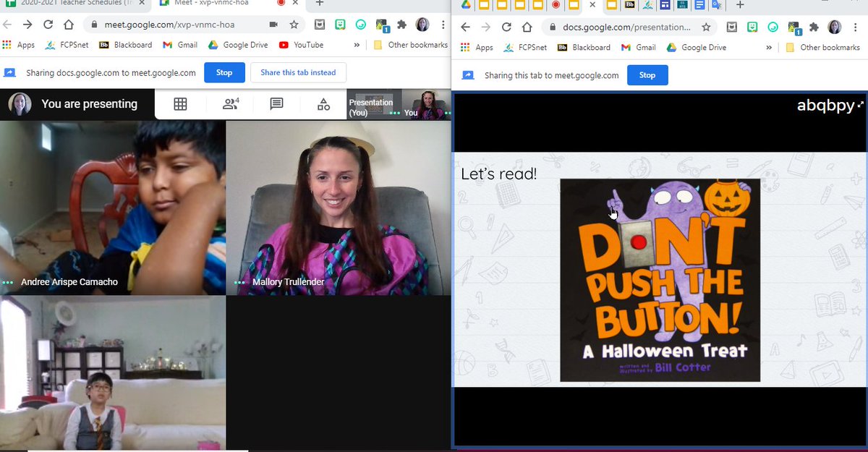Open Other bookmarks folder in presentation window

[x=823, y=48]
